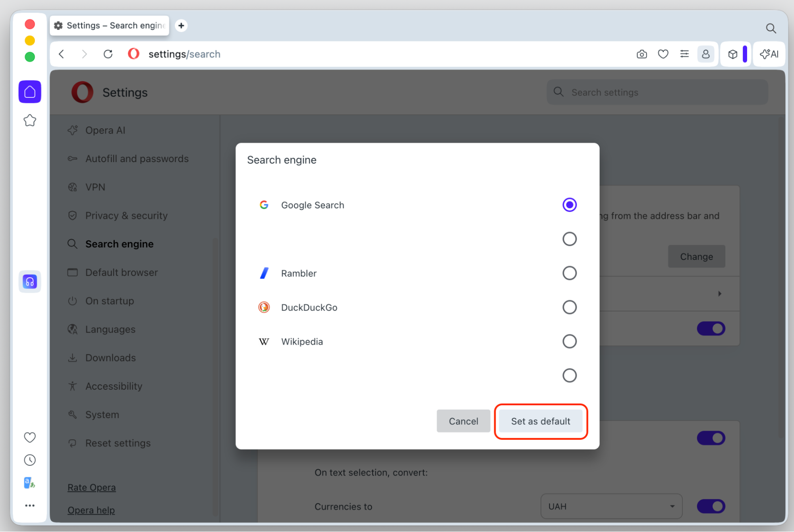Viewport: 794px width, 532px height.
Task: Follow the Opera help link
Action: pos(91,510)
